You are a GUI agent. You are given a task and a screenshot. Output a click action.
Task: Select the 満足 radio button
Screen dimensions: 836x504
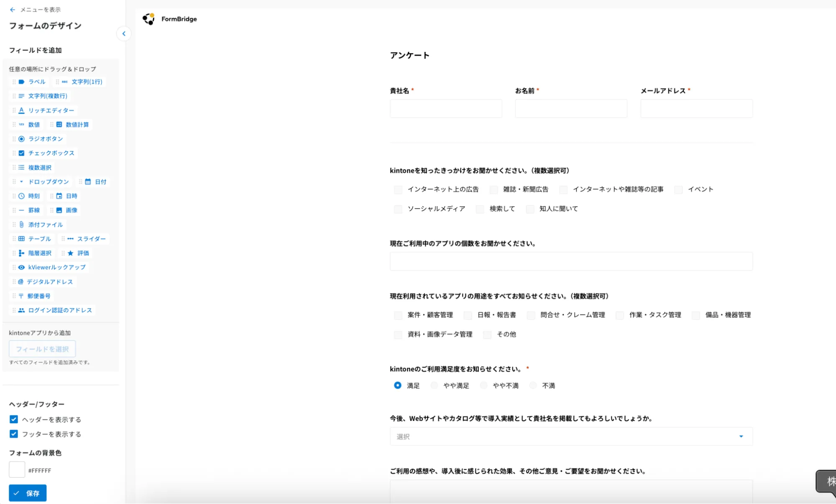click(398, 385)
